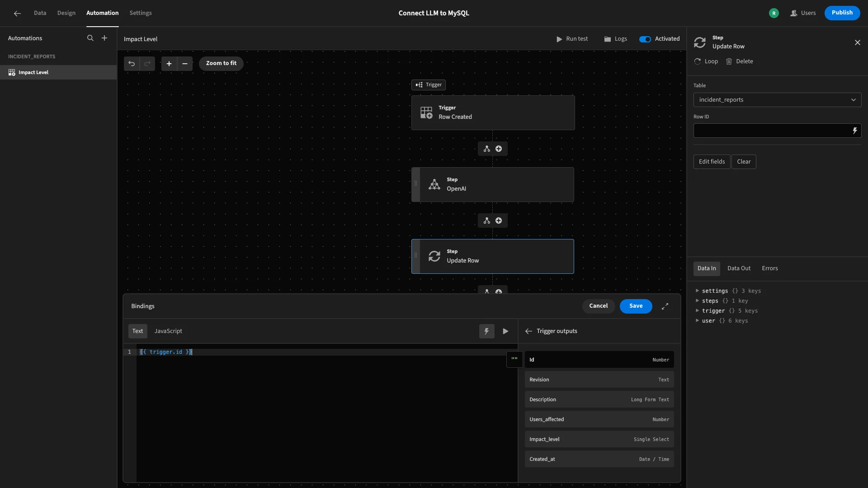Insert the Revision trigger output binding

pyautogui.click(x=599, y=380)
